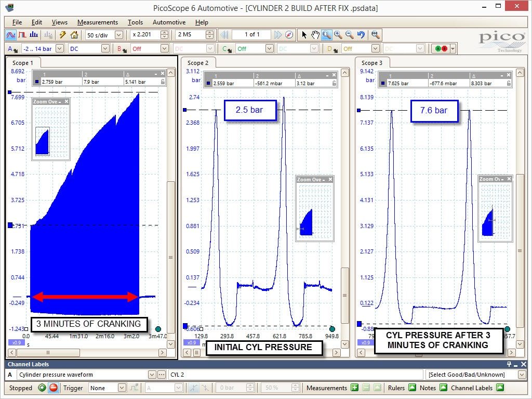Image resolution: width=532 pixels, height=399 pixels.
Task: Switch to Spectrum Mode icon
Action: (x=34, y=35)
